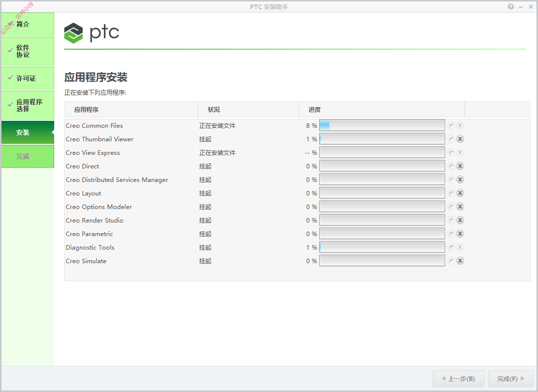Viewport: 538px width, 392px height.
Task: Click the disabled cancel icon for Creo Common Files
Action: [460, 125]
